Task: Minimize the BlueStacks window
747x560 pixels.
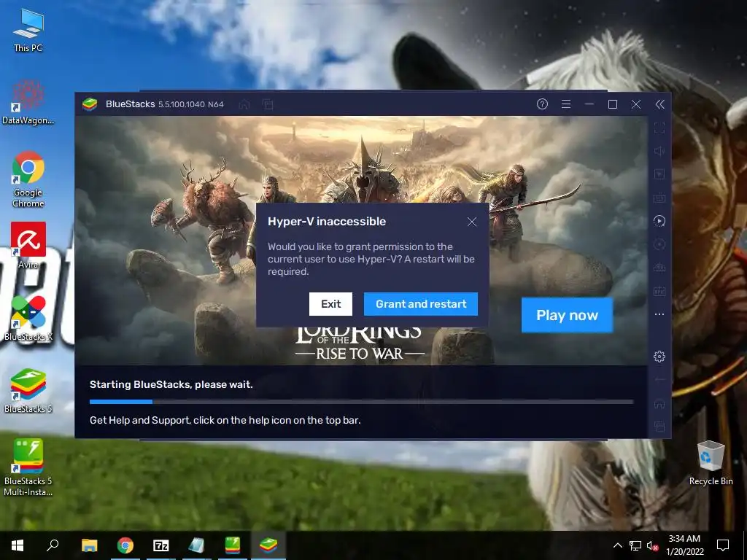Action: pyautogui.click(x=589, y=104)
